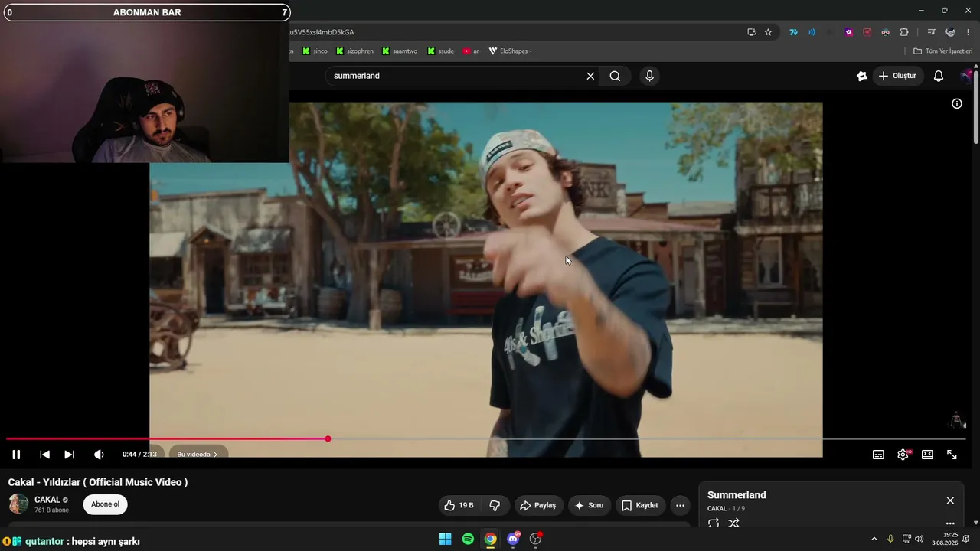Open Spotify from the taskbar
This screenshot has width=980, height=551.
pos(468,539)
